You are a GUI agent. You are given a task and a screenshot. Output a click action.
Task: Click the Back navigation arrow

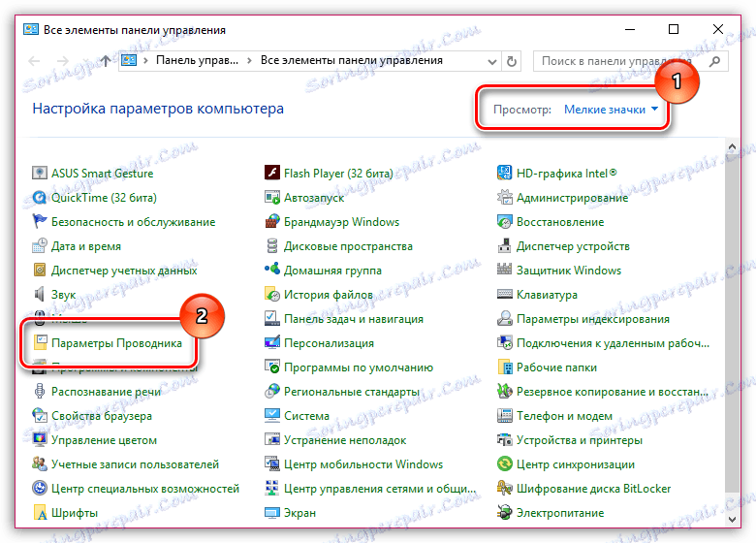(34, 61)
